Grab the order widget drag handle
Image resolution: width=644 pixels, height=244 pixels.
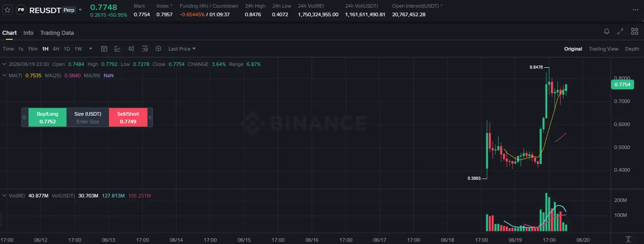click(x=24, y=117)
